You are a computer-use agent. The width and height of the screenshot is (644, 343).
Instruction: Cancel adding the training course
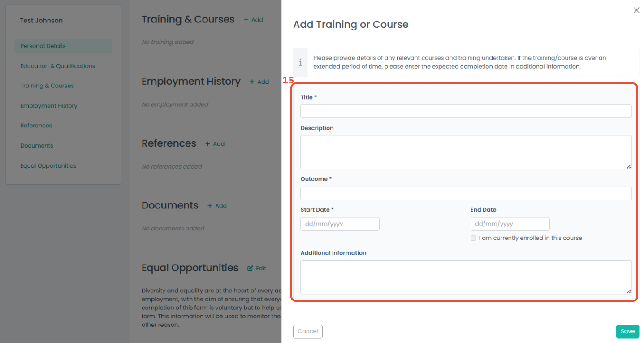pos(308,331)
